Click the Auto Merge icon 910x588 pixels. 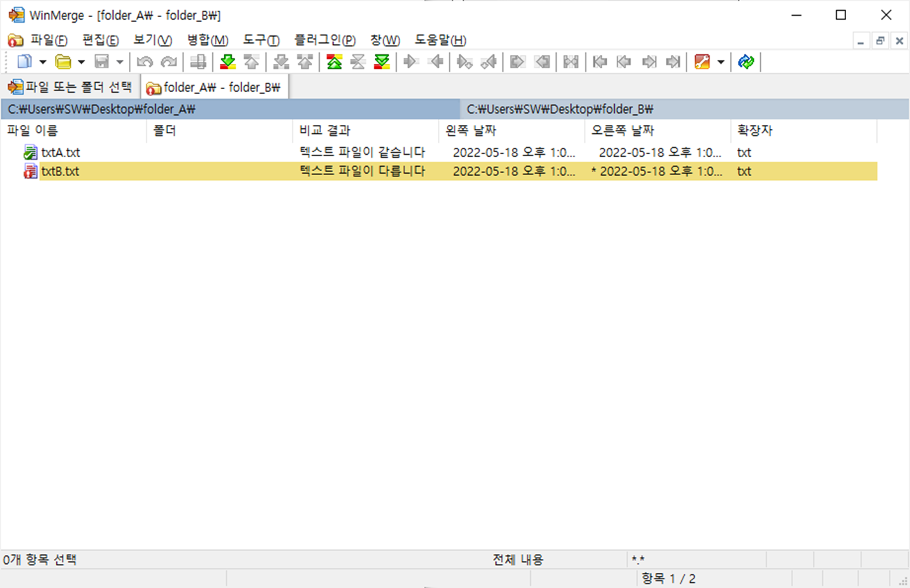571,61
